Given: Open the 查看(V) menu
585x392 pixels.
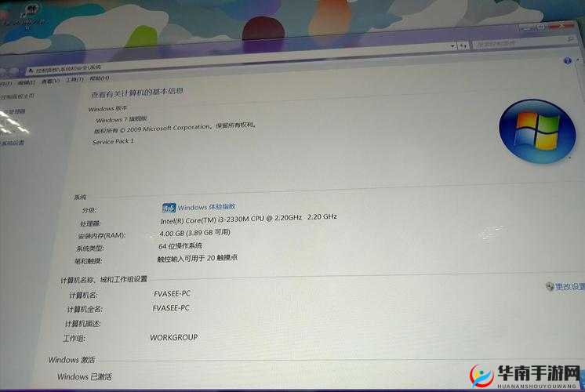Looking at the screenshot, I should point(50,81).
